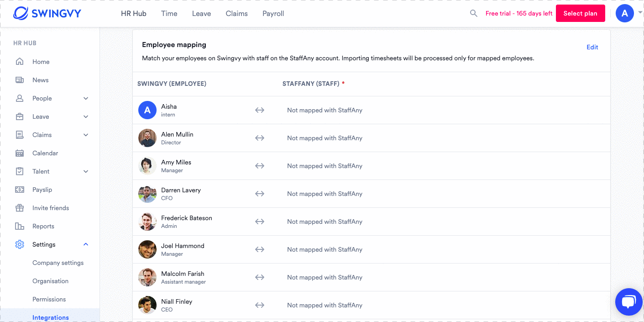644x322 pixels.
Task: Click Aisha's blue avatar
Action: (x=147, y=110)
